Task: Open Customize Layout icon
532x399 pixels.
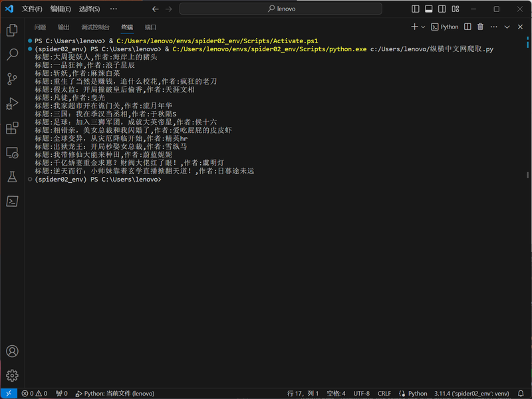Action: pos(456,9)
